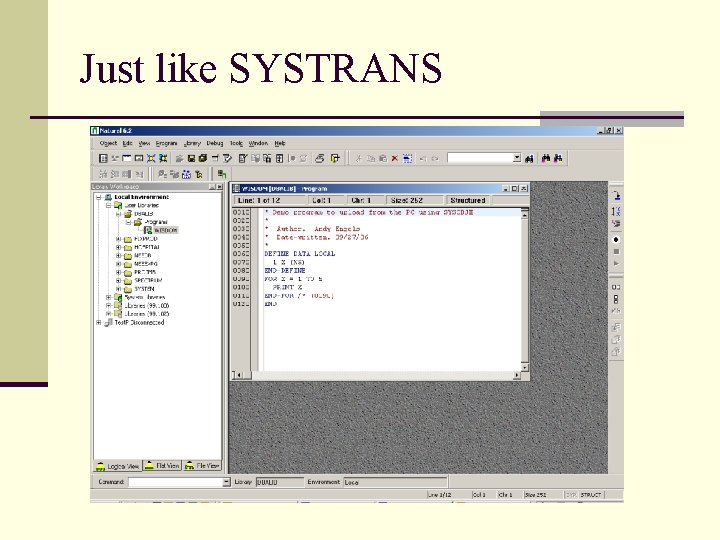Collapse the Local Environment tree node

pyautogui.click(x=98, y=197)
